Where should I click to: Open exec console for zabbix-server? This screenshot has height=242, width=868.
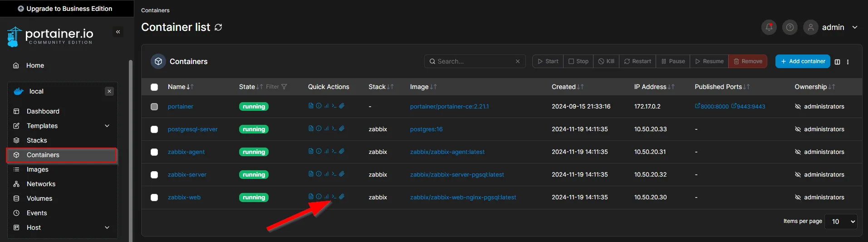[x=334, y=174]
